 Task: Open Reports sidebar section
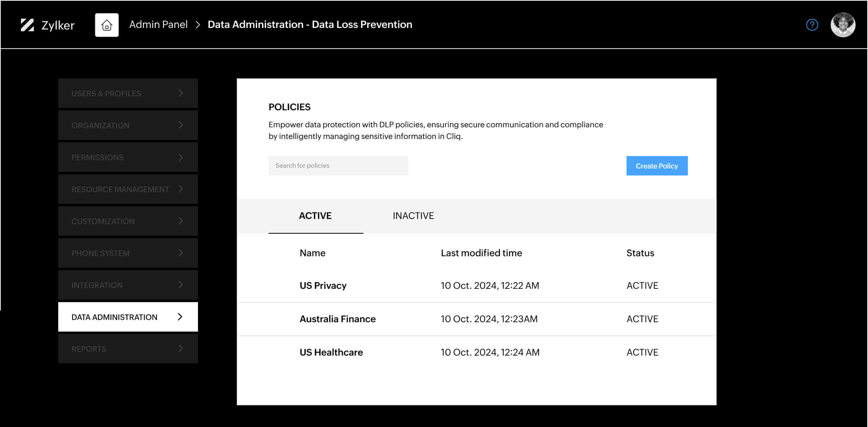point(128,349)
